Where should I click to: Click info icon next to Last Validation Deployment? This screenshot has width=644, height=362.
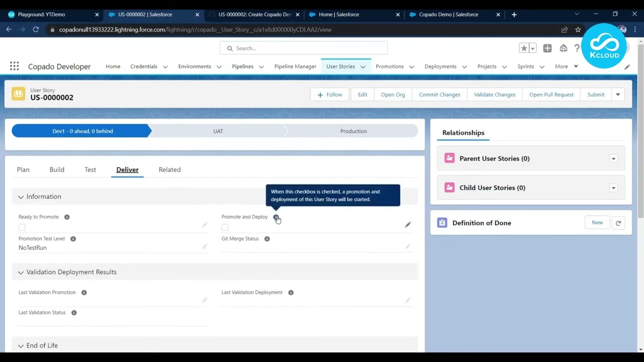[291, 293]
